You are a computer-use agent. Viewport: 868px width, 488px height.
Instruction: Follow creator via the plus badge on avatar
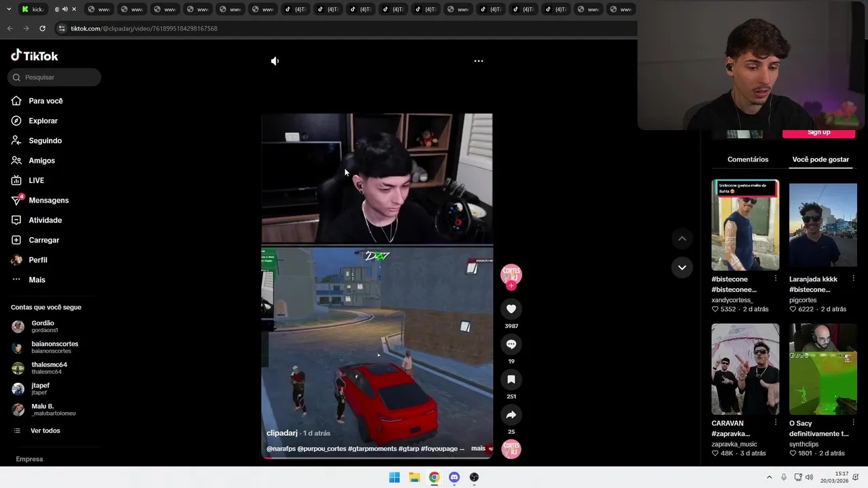[x=511, y=286]
